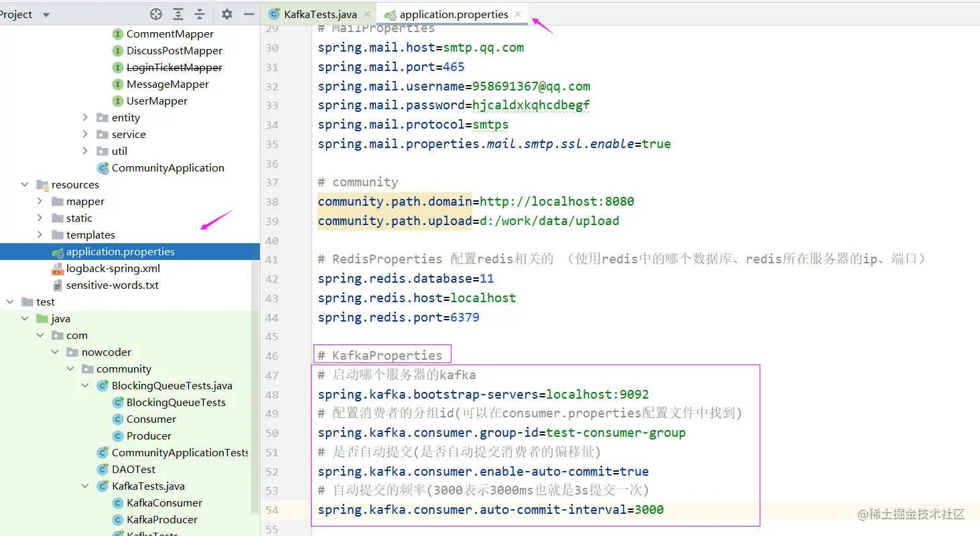980x536 pixels.
Task: Collapse the test java folder
Action: (25, 318)
